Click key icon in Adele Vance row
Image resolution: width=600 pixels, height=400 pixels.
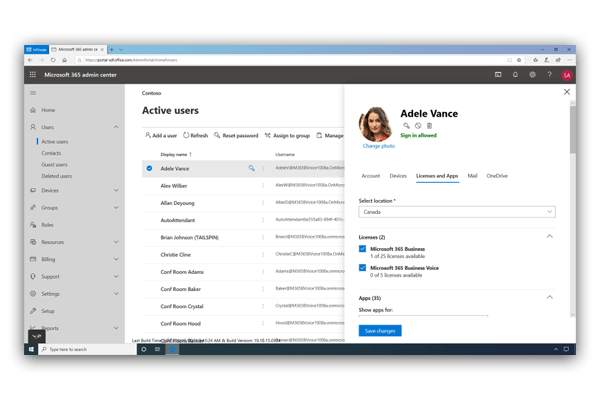pos(251,168)
